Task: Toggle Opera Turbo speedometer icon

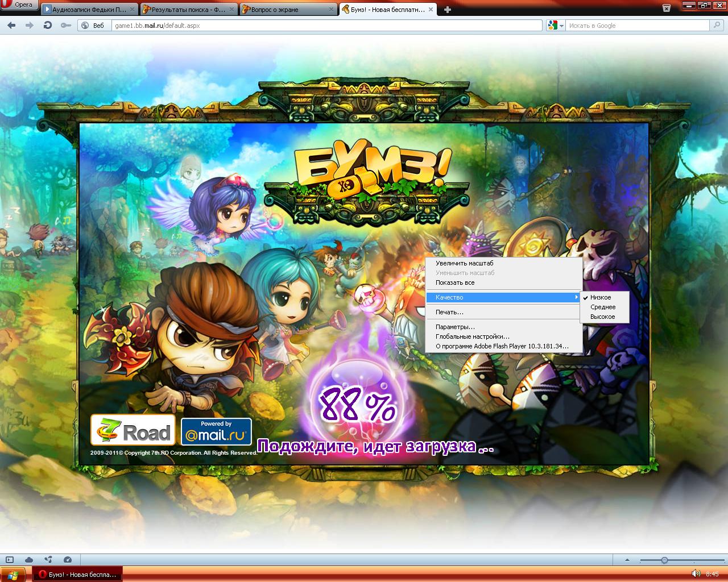Action: tap(68, 560)
